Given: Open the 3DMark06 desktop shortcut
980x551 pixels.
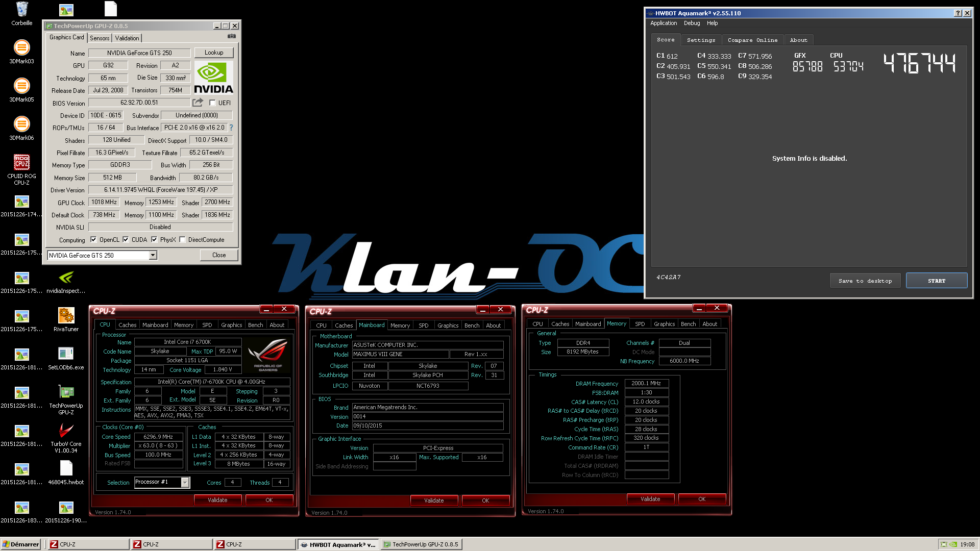Looking at the screenshot, I should coord(22,128).
